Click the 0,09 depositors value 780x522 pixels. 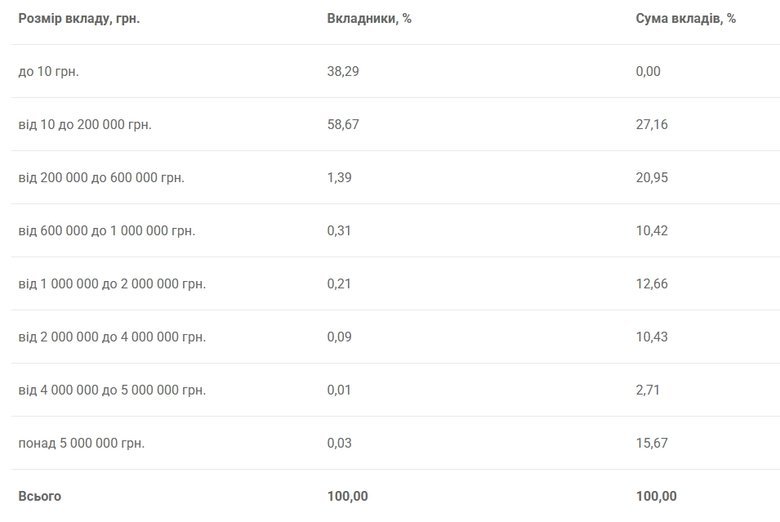click(x=340, y=337)
